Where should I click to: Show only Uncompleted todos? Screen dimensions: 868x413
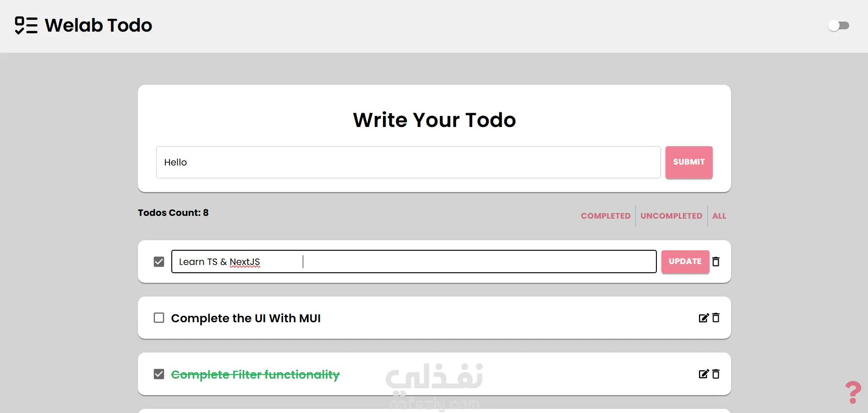671,216
